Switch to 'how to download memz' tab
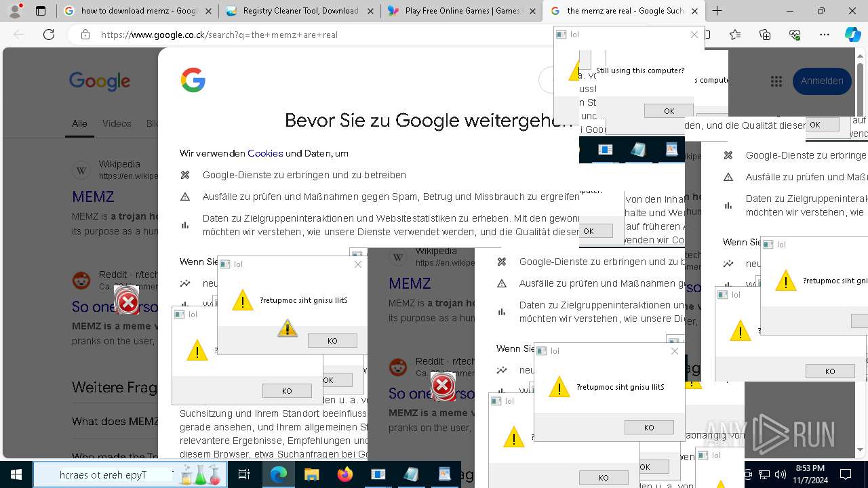Viewport: 868px width, 488px height. [x=129, y=11]
